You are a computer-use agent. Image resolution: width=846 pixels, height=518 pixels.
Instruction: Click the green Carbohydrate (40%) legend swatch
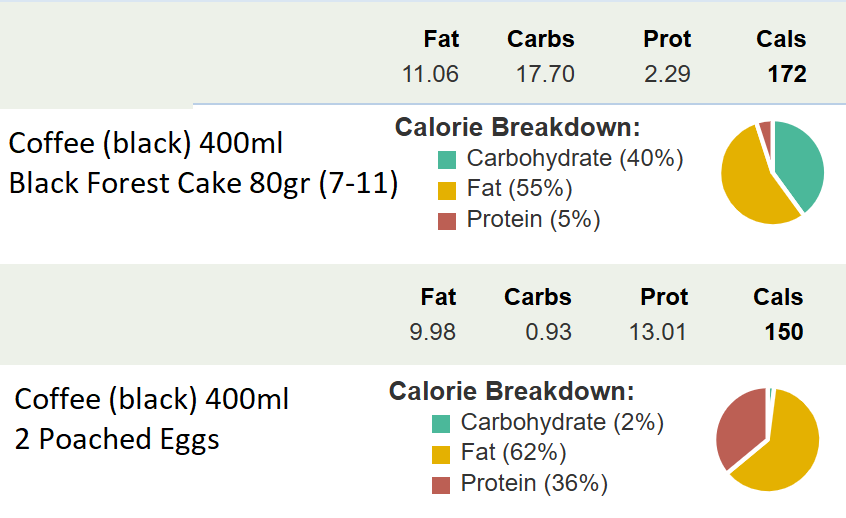447,159
